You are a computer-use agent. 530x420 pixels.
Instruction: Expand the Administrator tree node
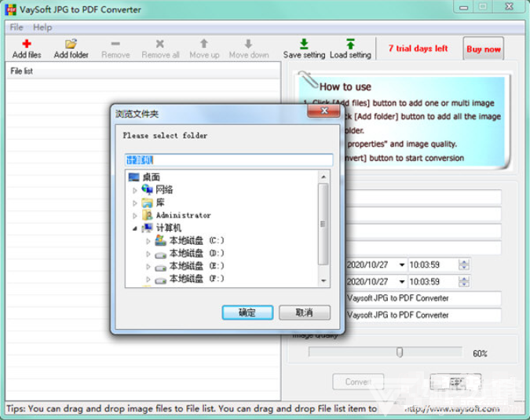pos(135,216)
